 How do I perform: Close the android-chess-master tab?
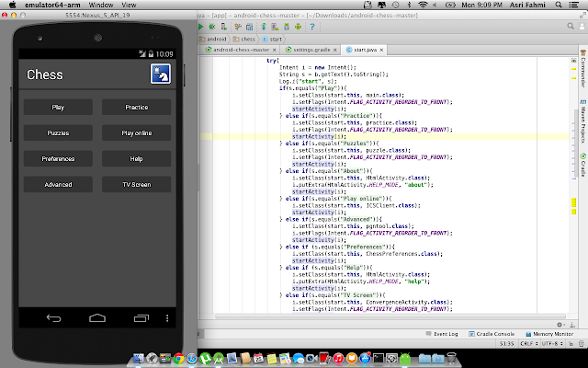[x=274, y=50]
